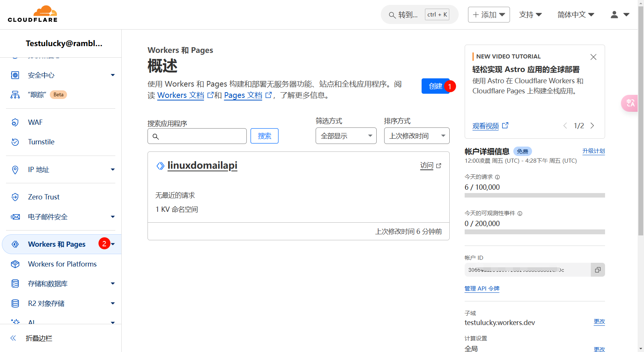Screen dimensions: 644x352
Task: Click the linuxdomailapi worker diamond icon
Action: 160,166
